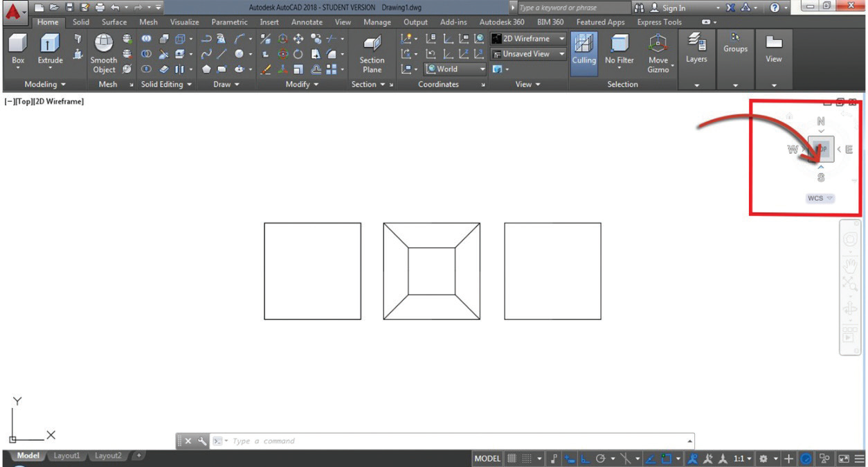Image resolution: width=868 pixels, height=467 pixels.
Task: Switch to the Visualize ribbon tab
Action: pos(184,22)
